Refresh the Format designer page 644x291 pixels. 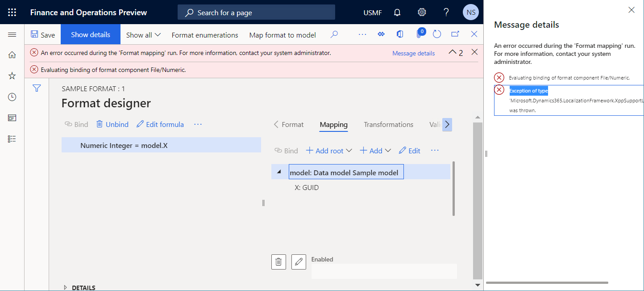pyautogui.click(x=437, y=34)
